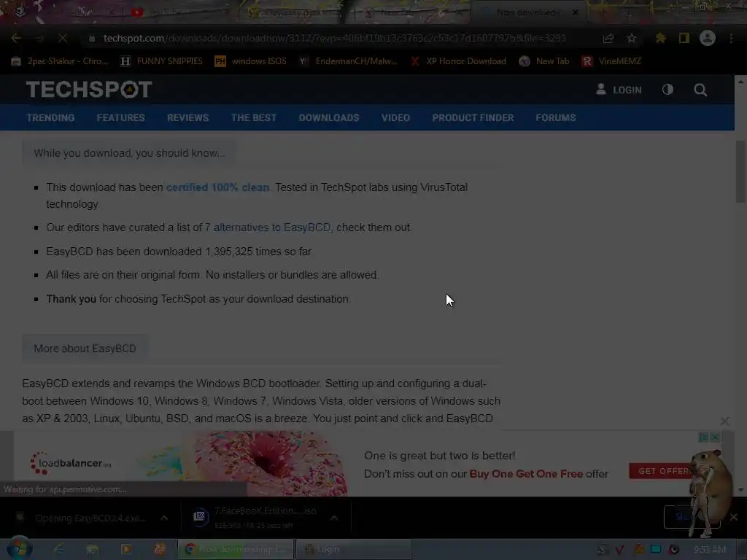Click the share page icon in address bar
This screenshot has width=747, height=560.
608,38
